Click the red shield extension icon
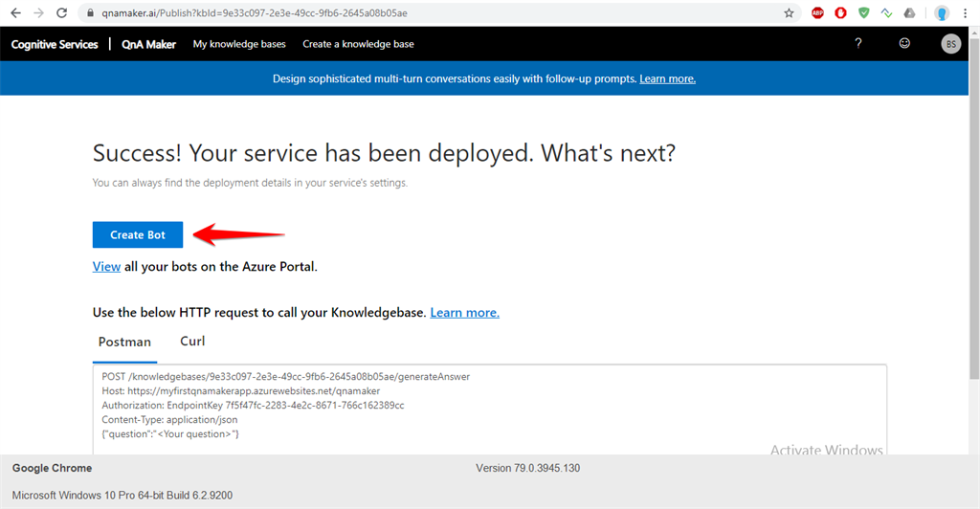The width and height of the screenshot is (980, 509). click(840, 13)
